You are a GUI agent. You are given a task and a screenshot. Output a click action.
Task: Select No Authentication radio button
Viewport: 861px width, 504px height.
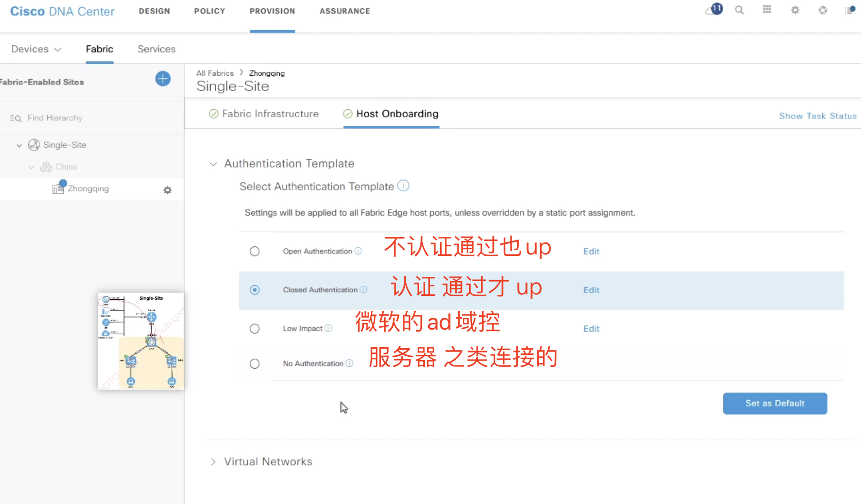pyautogui.click(x=255, y=363)
